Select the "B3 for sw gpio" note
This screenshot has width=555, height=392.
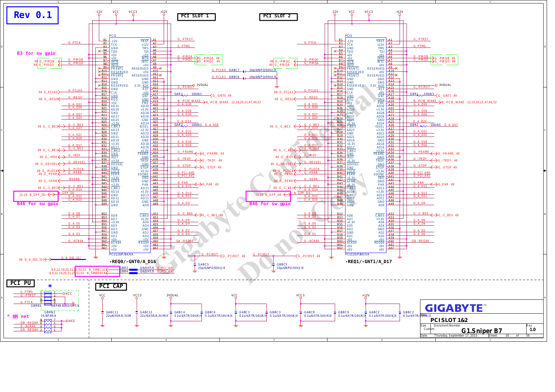tap(36, 53)
